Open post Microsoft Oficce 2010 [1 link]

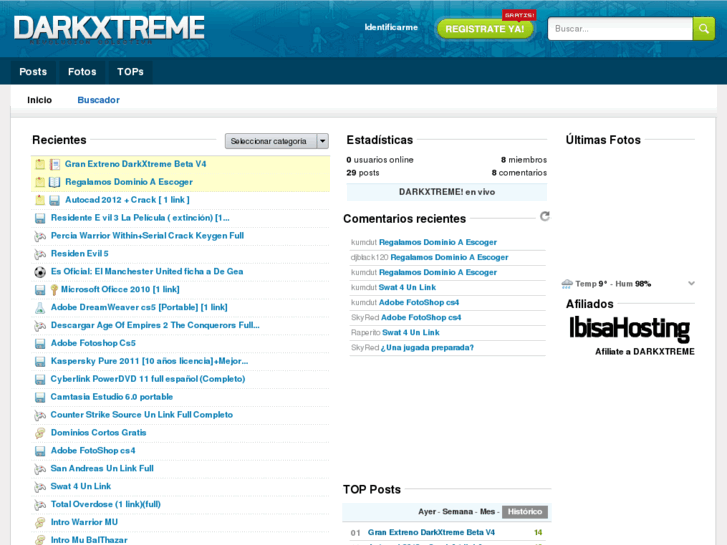point(120,290)
